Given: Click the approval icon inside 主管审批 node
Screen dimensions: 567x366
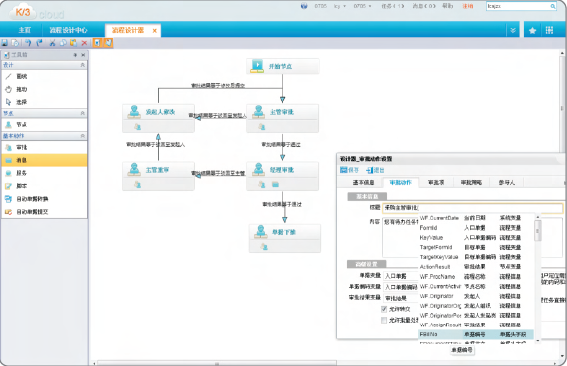Looking at the screenshot, I should point(262,127).
